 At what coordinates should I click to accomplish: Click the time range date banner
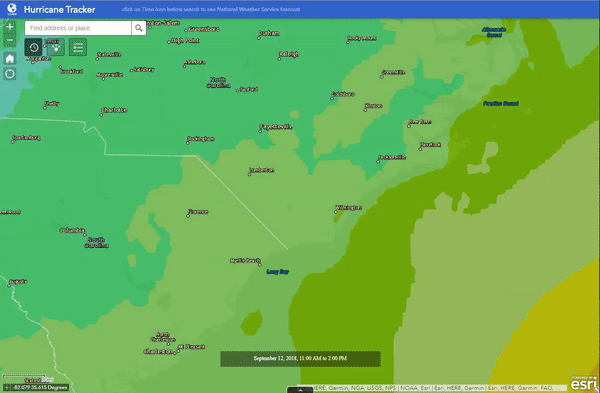[x=300, y=359]
